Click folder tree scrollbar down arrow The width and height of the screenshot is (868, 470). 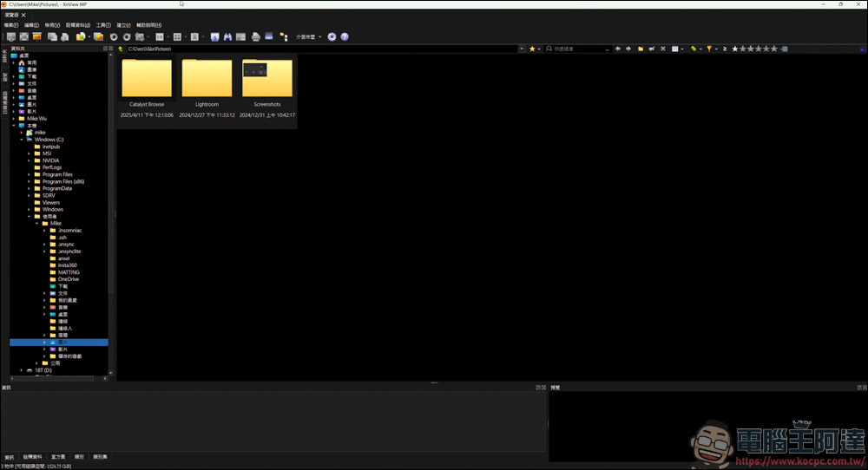111,373
